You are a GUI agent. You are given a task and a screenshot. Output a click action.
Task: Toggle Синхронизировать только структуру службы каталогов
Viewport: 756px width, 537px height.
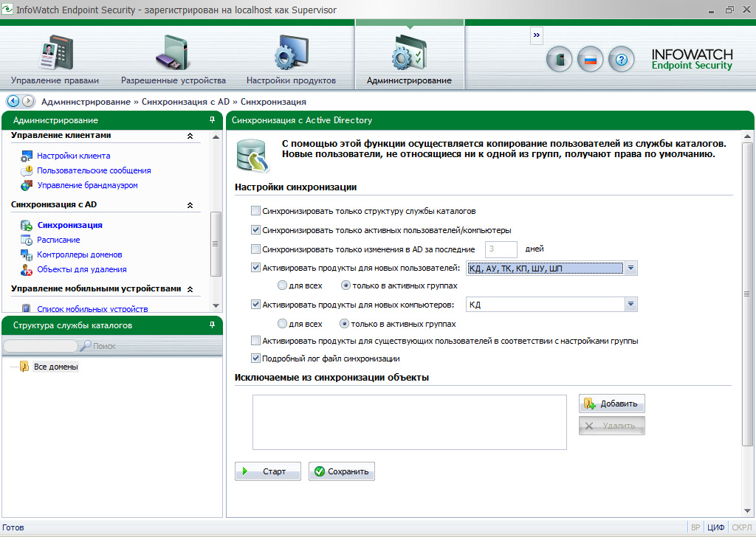pos(255,211)
